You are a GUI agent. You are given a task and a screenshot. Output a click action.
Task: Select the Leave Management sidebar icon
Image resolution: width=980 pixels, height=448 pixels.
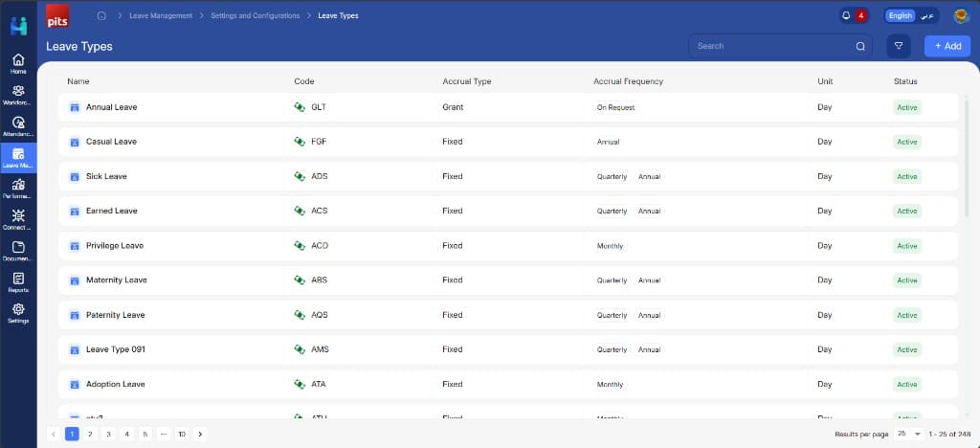click(18, 157)
